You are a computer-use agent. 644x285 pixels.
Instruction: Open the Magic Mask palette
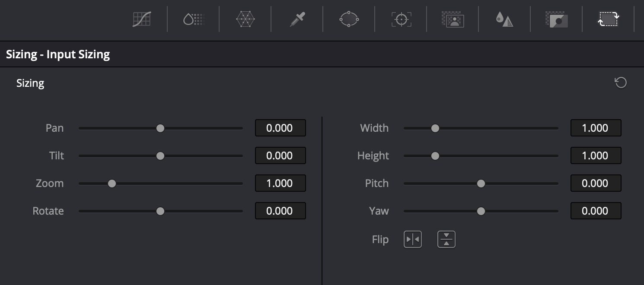(x=452, y=19)
